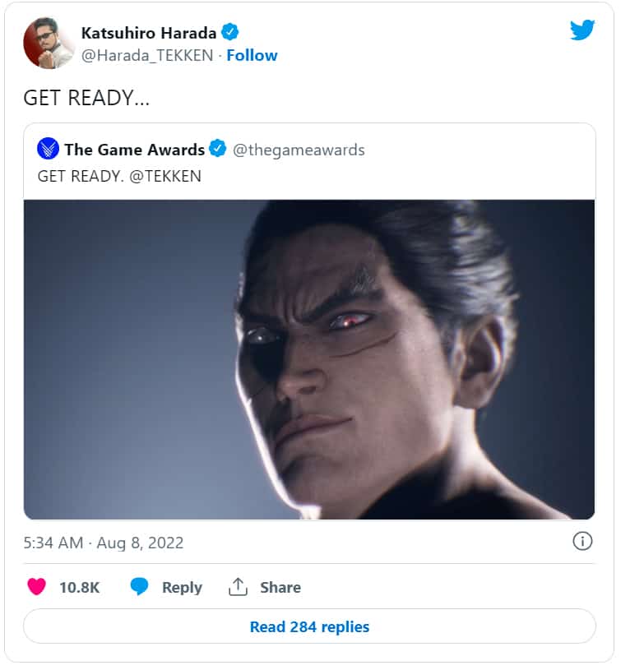Open The Game Awards account name

point(134,150)
